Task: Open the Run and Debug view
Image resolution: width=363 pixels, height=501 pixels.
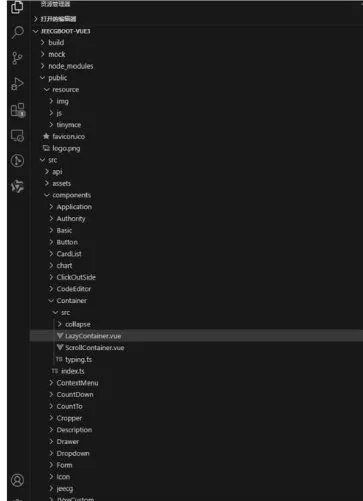Action: tap(17, 84)
